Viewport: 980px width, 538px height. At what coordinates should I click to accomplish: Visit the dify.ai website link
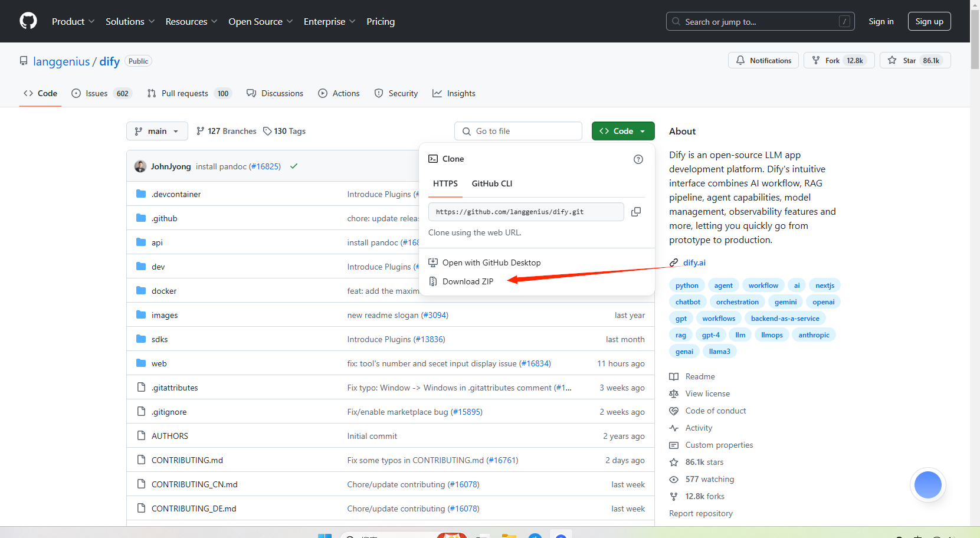(694, 263)
